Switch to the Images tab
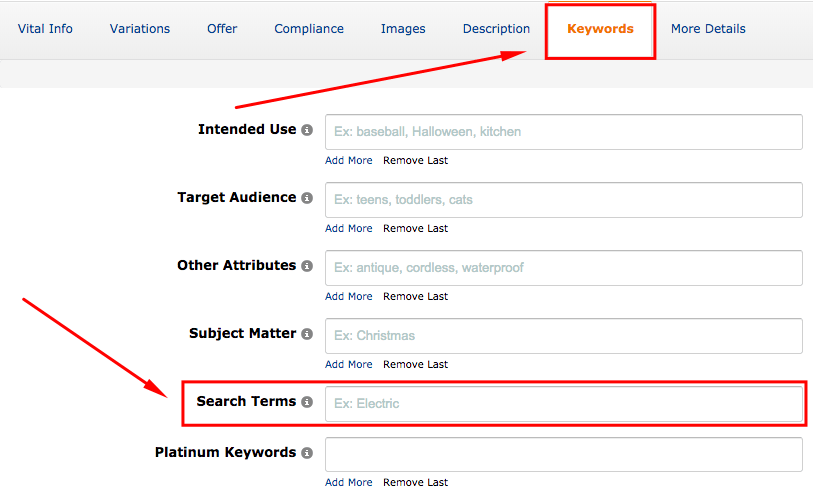This screenshot has width=813, height=497. tap(403, 29)
